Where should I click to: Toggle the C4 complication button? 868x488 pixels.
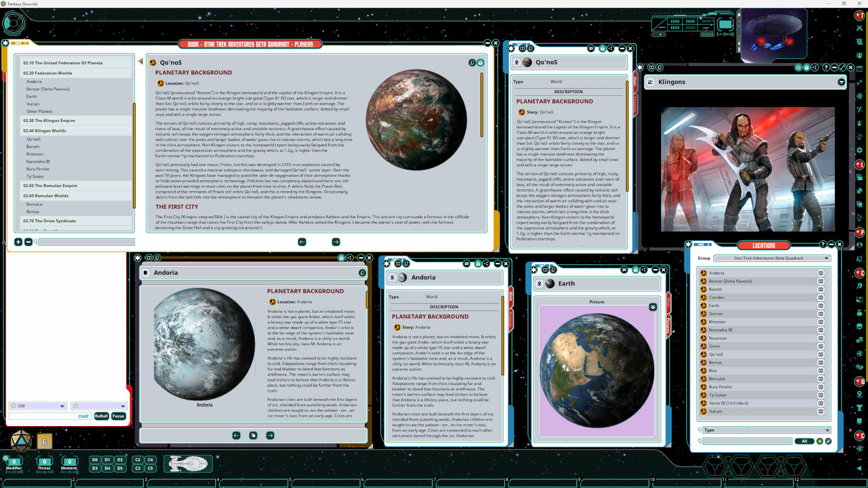(150, 460)
